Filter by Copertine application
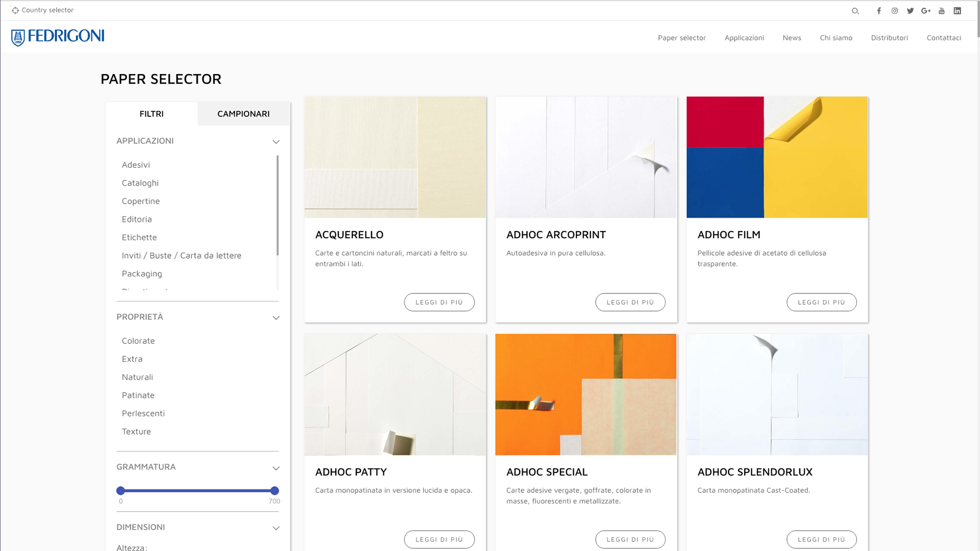980x551 pixels. point(141,201)
